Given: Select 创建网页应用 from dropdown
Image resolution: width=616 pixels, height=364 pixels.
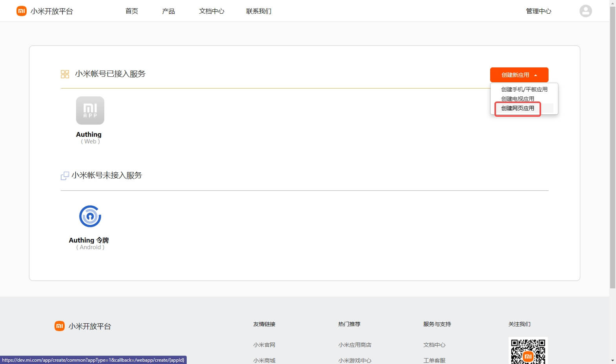Looking at the screenshot, I should pyautogui.click(x=518, y=108).
